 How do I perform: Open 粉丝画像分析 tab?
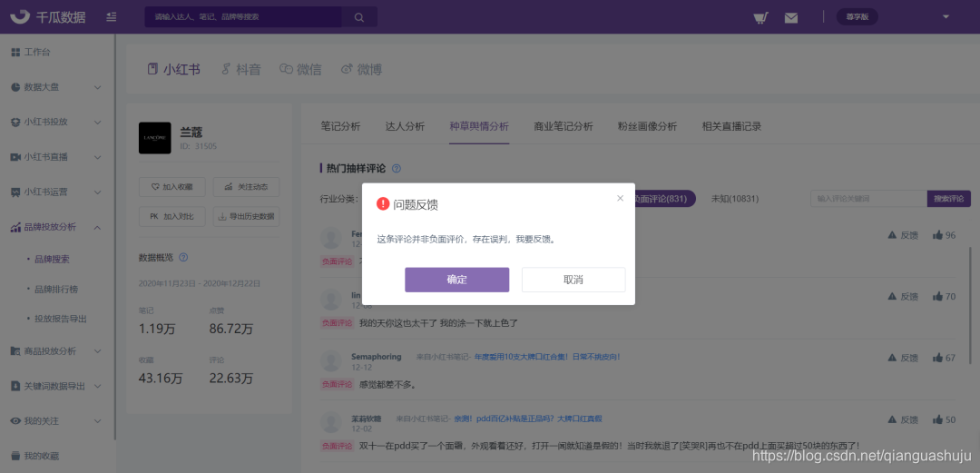(x=647, y=126)
